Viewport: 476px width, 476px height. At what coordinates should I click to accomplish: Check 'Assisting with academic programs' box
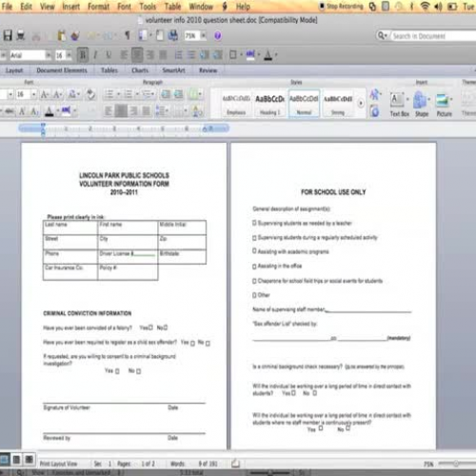[x=254, y=250]
